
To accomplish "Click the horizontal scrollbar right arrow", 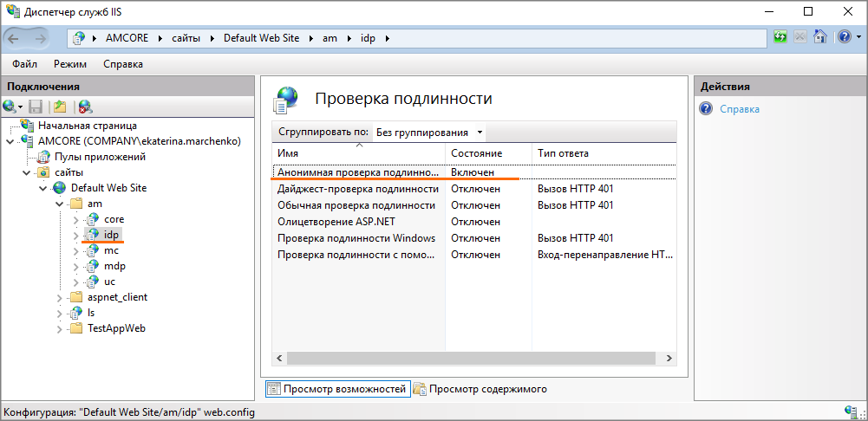I will click(x=670, y=357).
